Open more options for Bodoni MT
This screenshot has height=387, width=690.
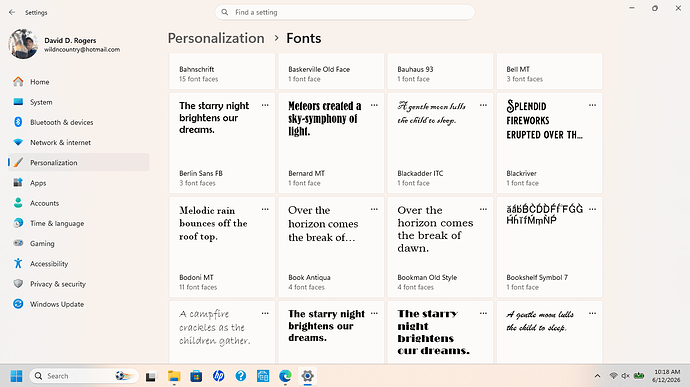click(265, 210)
